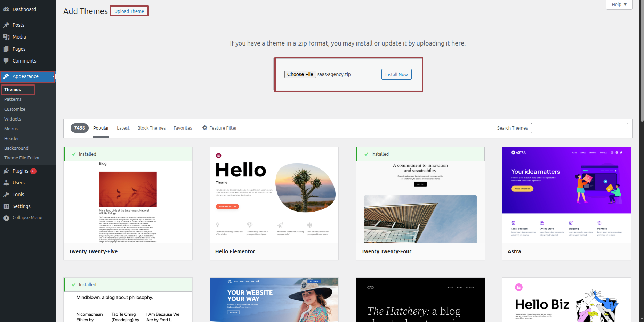Click the Twenty Twenty-Five installed checkmark
Image resolution: width=644 pixels, height=322 pixels.
tap(74, 154)
